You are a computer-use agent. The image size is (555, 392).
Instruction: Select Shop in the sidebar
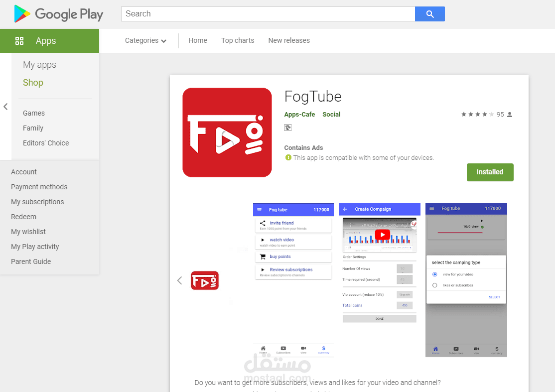(33, 82)
